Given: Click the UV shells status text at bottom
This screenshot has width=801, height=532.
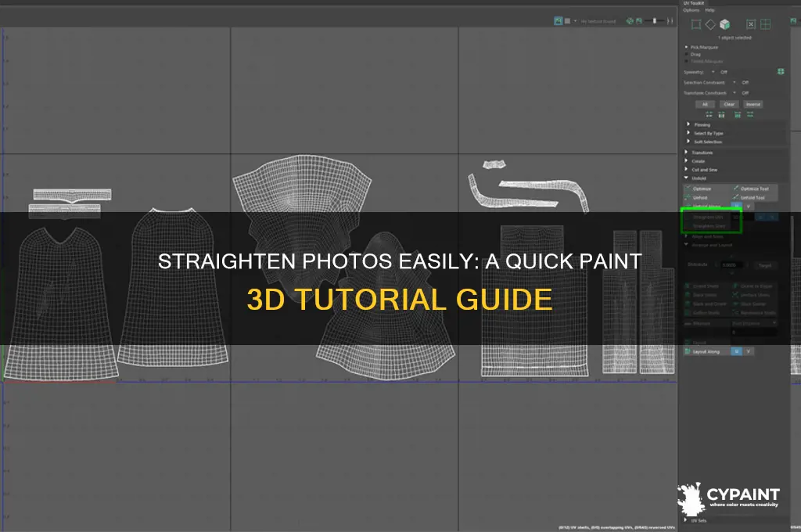Looking at the screenshot, I should (616, 527).
